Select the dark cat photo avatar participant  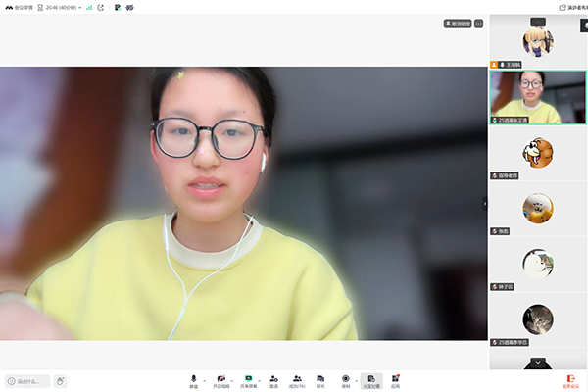[538, 319]
